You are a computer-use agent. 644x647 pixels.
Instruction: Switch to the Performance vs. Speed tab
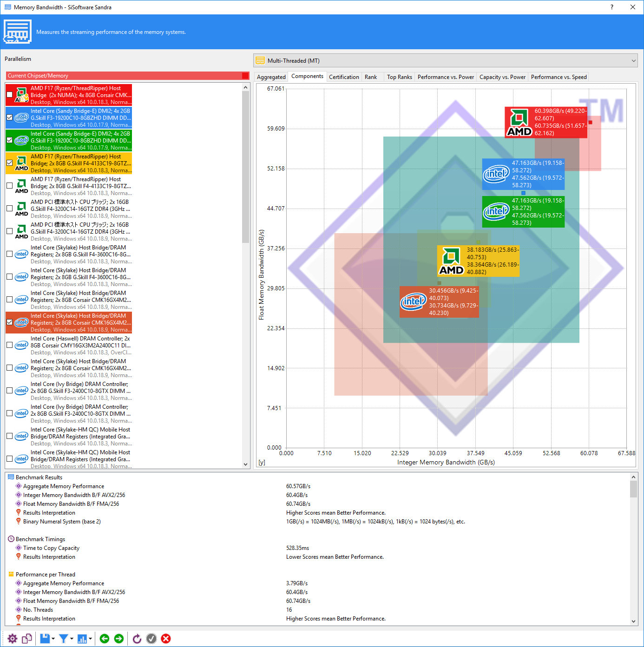559,77
